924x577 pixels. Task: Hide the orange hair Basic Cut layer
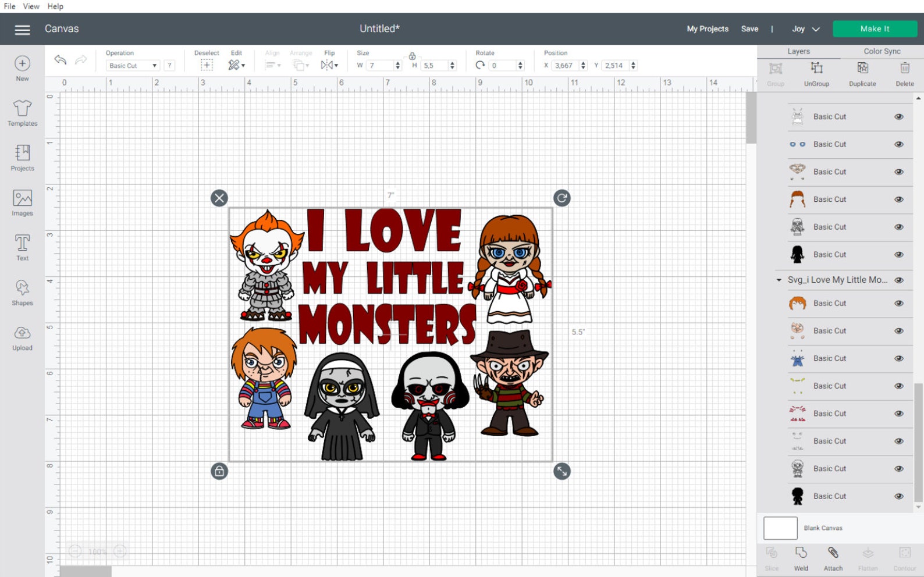899,304
